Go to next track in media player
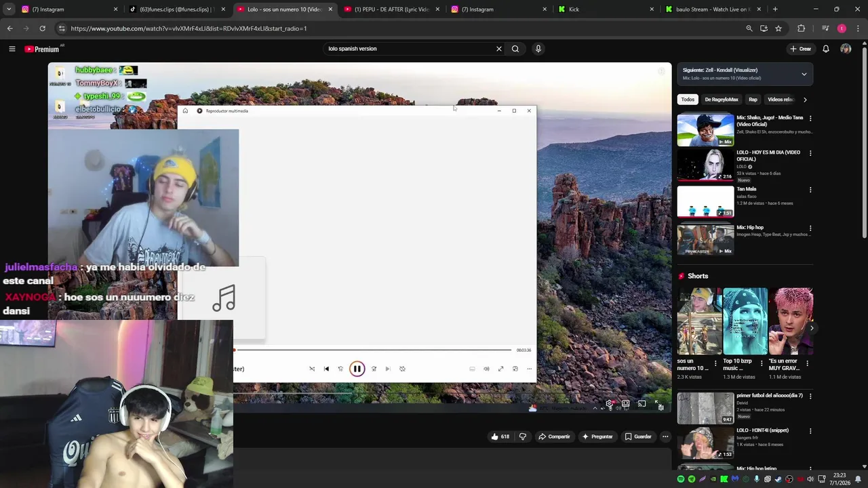This screenshot has width=868, height=488. point(388,369)
